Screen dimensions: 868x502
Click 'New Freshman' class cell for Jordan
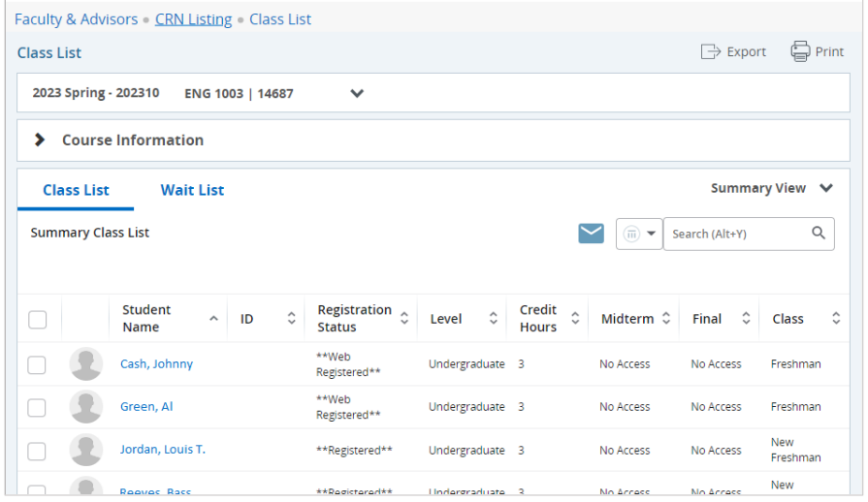point(795,450)
